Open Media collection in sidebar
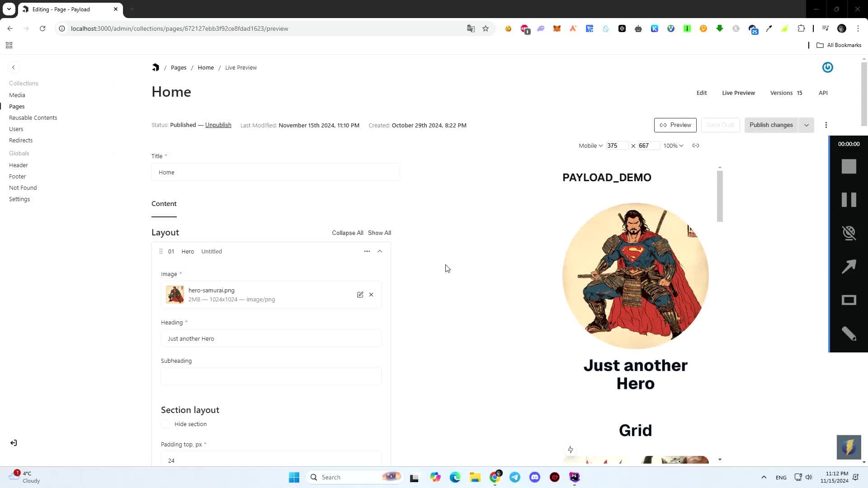The image size is (868, 488). tap(17, 95)
